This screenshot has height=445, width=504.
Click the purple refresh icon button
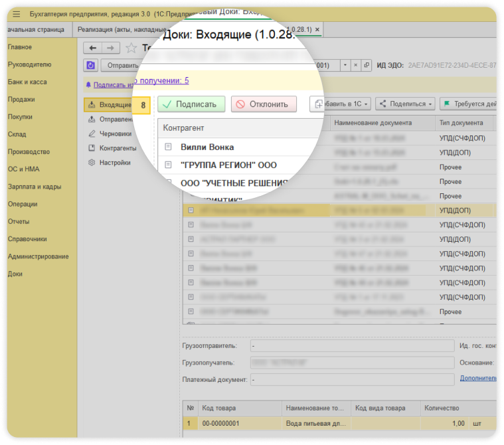pyautogui.click(x=92, y=65)
